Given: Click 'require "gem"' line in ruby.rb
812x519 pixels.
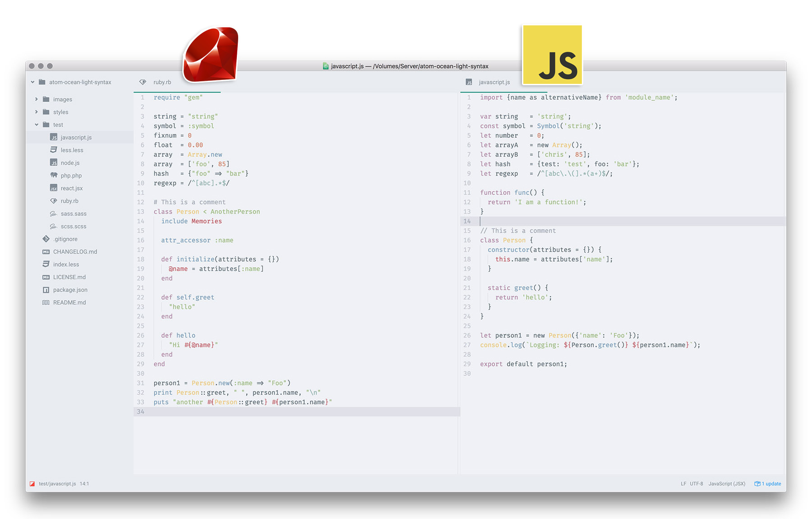Looking at the screenshot, I should pyautogui.click(x=178, y=97).
